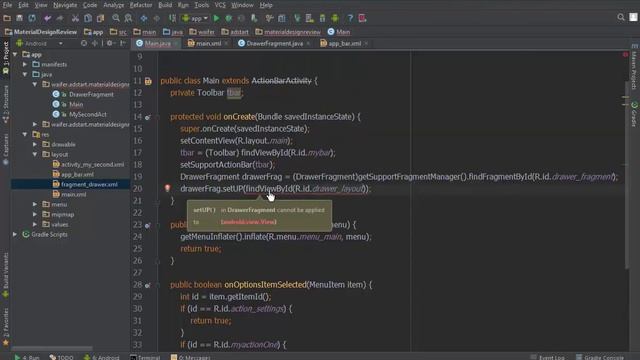This screenshot has height=360, width=640.
Task: Expand the manifests folder
Action: [25, 64]
